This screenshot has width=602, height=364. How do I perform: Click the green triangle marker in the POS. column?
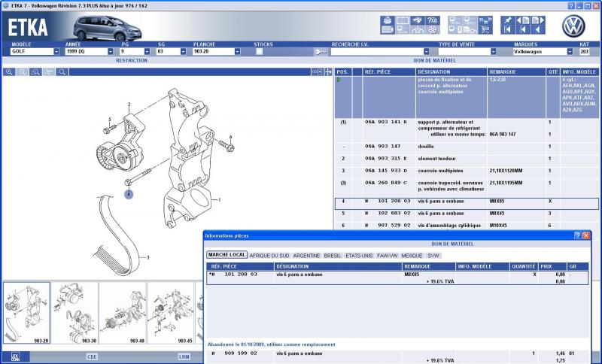coord(339,80)
